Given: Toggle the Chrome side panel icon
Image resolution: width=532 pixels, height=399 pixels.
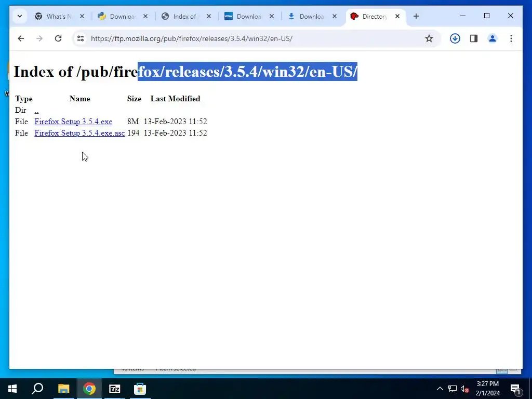Looking at the screenshot, I should [x=474, y=38].
